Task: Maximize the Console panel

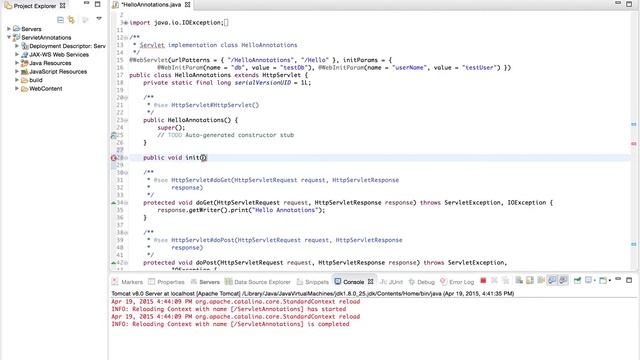Action: (629, 280)
